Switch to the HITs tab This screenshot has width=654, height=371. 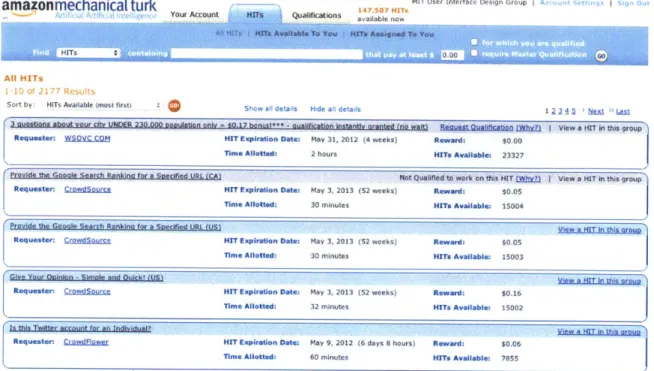[254, 15]
